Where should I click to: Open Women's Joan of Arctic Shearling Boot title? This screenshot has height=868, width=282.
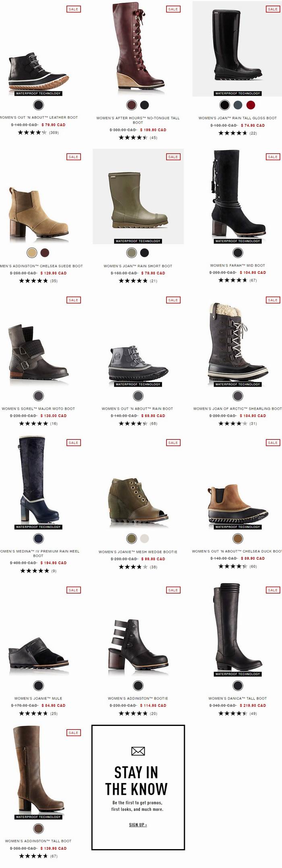237,408
